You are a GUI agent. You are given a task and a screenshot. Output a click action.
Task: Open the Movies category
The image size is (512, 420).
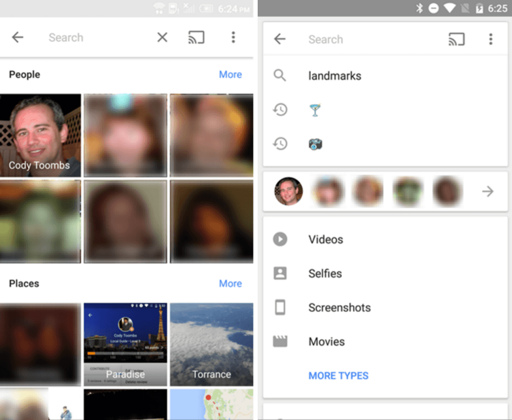coord(326,341)
